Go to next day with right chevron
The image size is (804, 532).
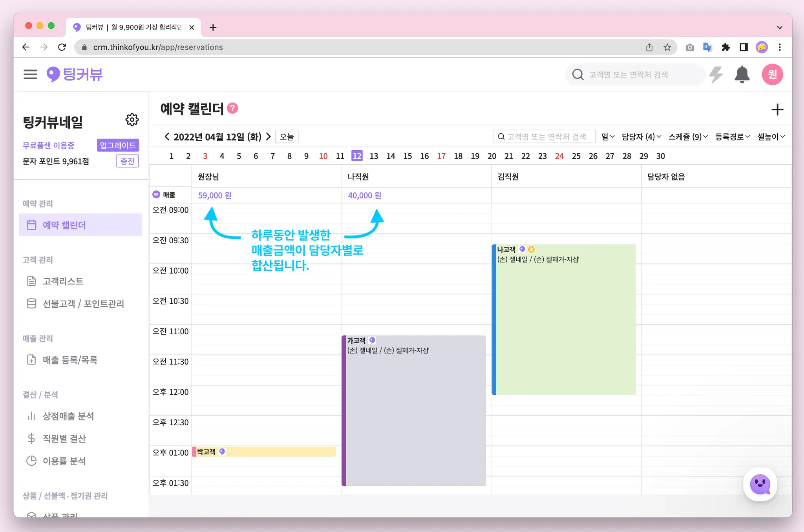click(269, 137)
